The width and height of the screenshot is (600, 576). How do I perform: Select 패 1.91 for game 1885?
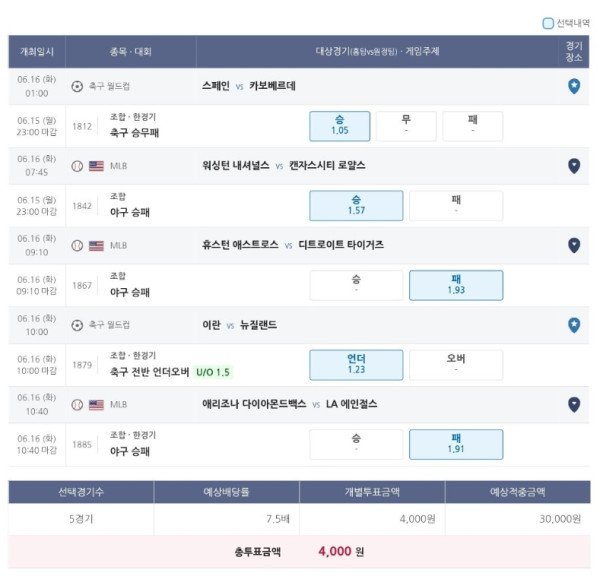click(x=456, y=444)
